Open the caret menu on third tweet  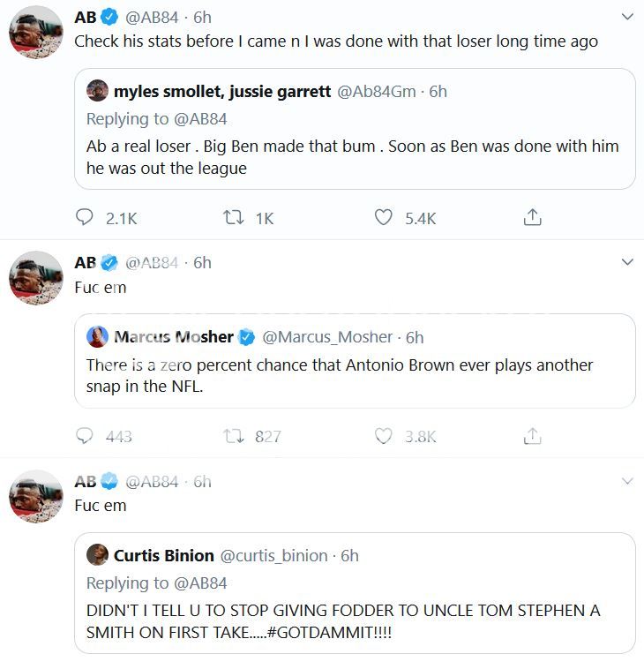point(627,481)
